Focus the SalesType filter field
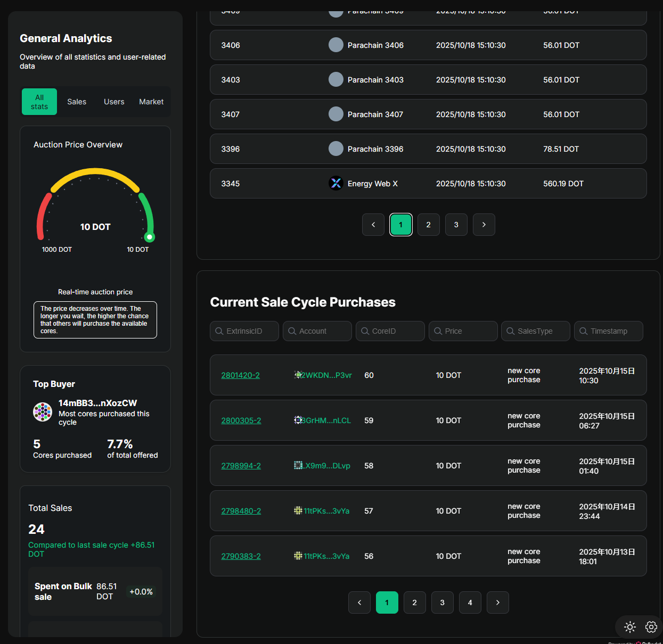663x644 pixels. (536, 331)
